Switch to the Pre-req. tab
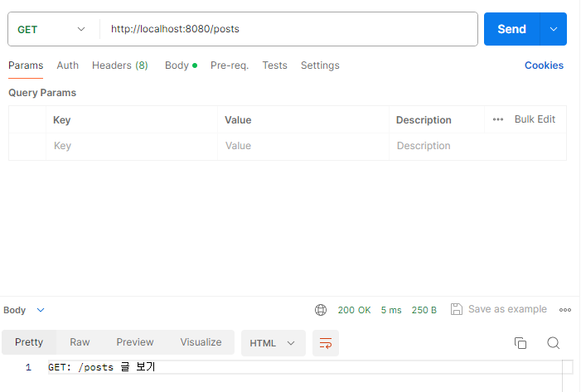Viewport: 581px width, 392px height. 230,65
